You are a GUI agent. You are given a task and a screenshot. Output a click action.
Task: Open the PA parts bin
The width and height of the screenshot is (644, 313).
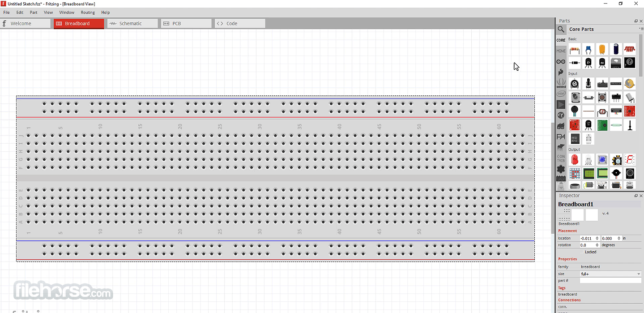pos(561,137)
